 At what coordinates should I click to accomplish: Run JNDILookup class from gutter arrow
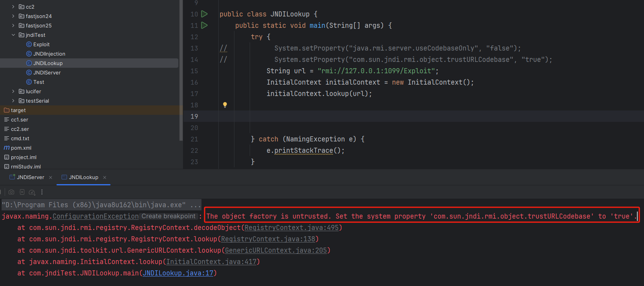204,14
